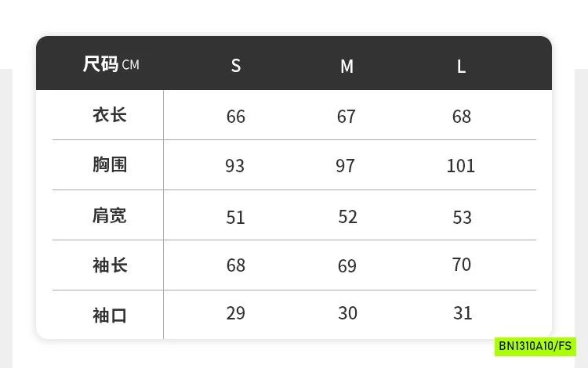Click the 尺码 CM header cell
Image resolution: width=588 pixels, height=368 pixels.
[111, 64]
